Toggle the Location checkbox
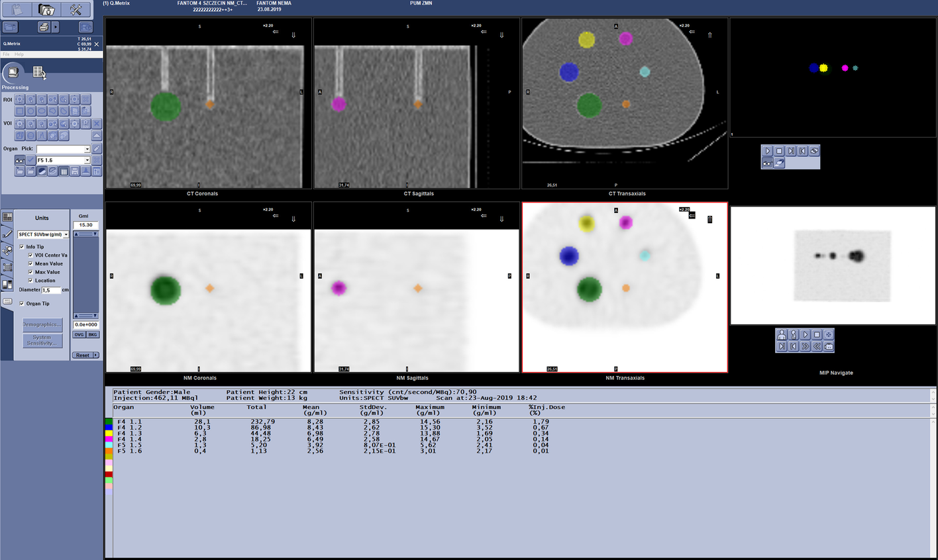 [x=30, y=281]
